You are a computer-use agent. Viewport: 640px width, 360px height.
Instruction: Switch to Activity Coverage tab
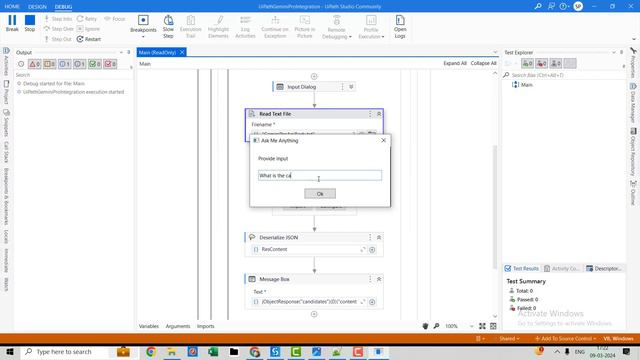point(562,269)
